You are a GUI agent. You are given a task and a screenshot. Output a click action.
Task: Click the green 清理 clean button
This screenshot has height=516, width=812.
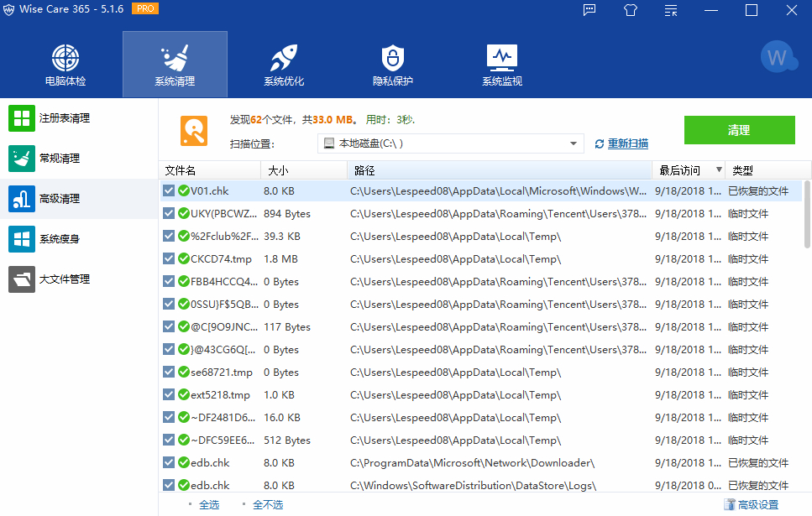[x=740, y=130]
